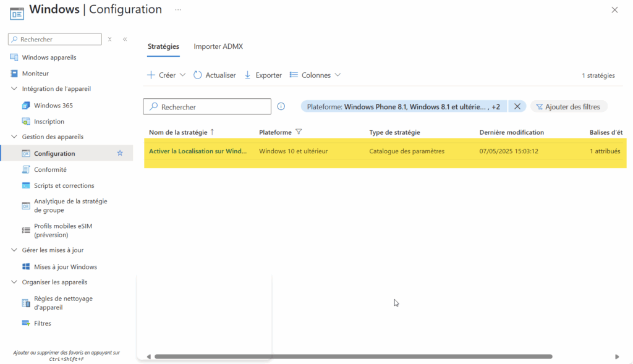Click the Catalogue des paramètres cell
This screenshot has height=364, width=633.
[407, 151]
